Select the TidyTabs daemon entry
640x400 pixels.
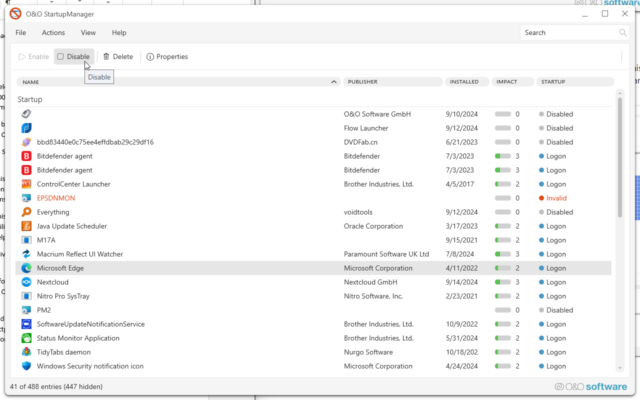[313, 352]
